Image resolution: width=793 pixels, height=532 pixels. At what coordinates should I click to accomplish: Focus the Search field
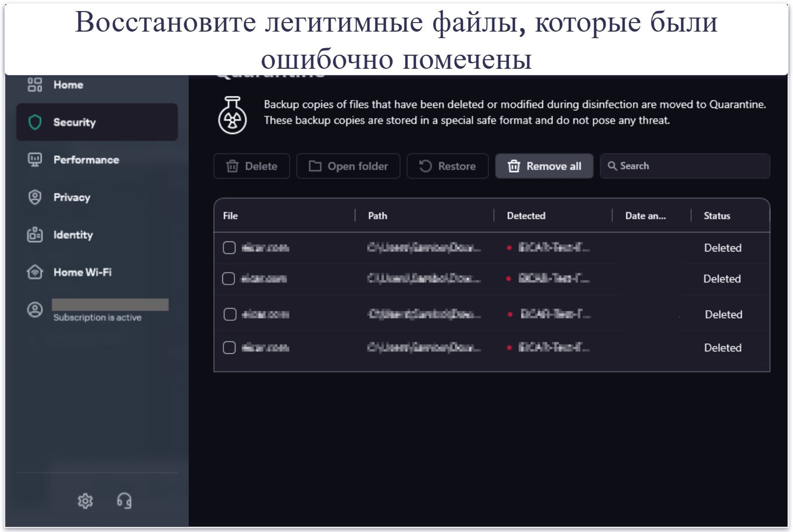pos(685,166)
